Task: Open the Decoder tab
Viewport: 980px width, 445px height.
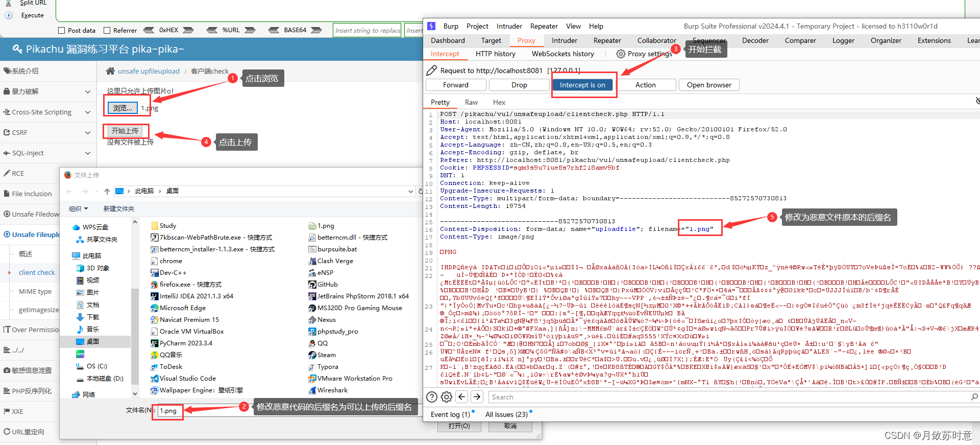Action: tap(755, 40)
